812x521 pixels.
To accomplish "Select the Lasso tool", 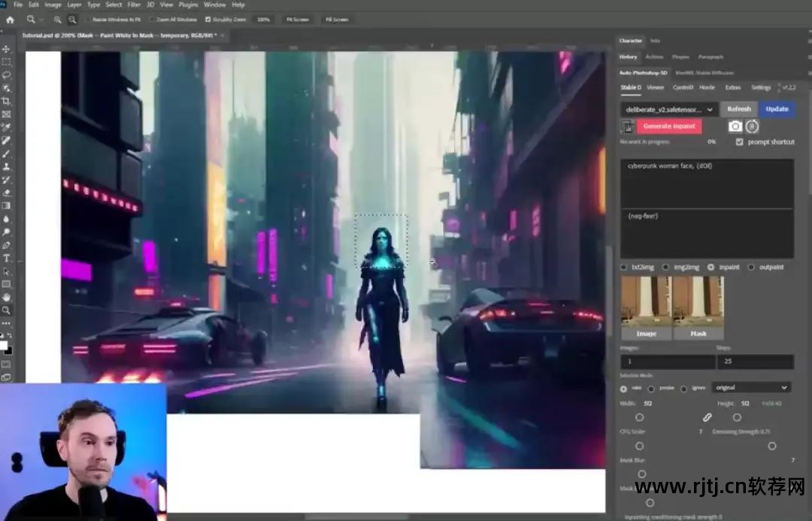I will click(6, 75).
